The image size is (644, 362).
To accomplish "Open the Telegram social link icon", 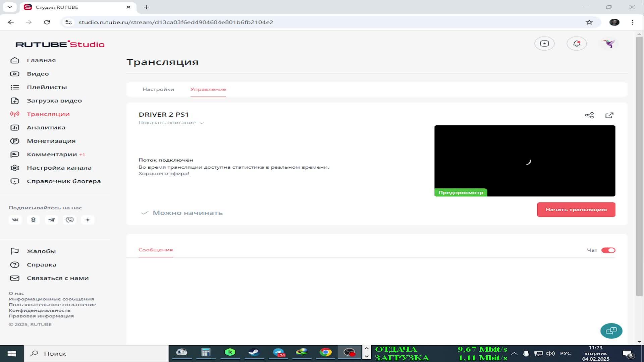I will click(51, 220).
